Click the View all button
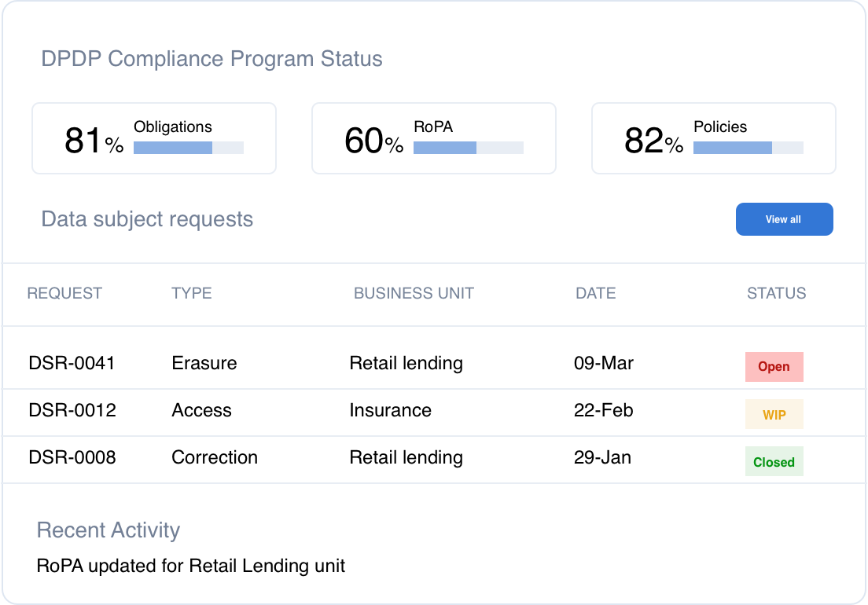This screenshot has width=868, height=605. 784,219
